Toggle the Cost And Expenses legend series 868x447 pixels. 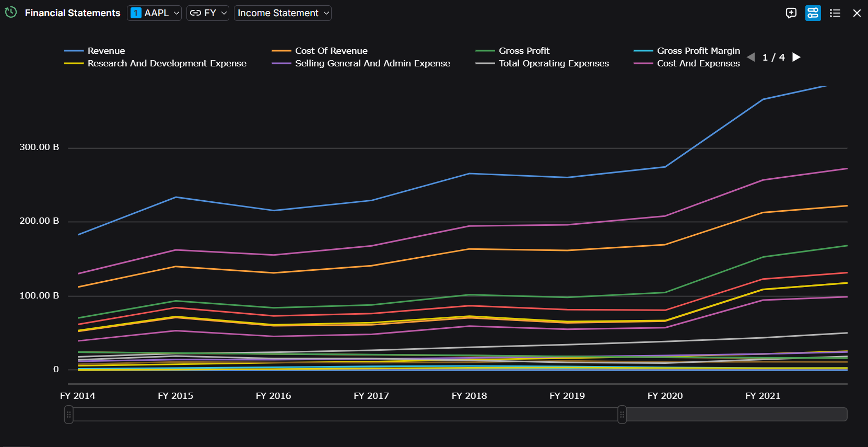(x=687, y=63)
